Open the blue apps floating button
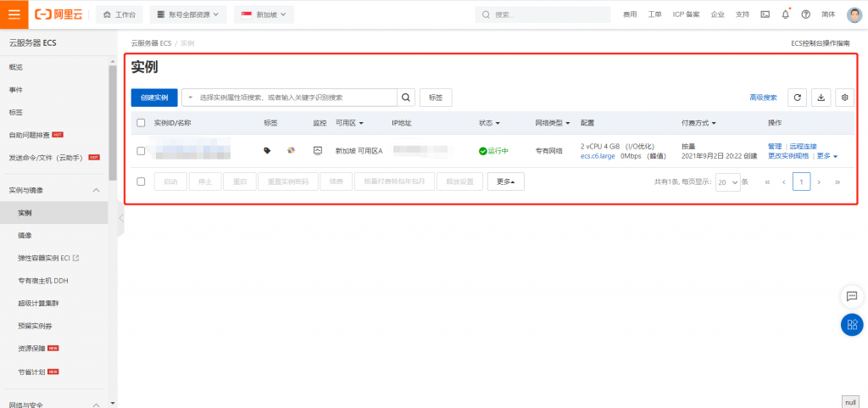This screenshot has height=408, width=868. coord(852,324)
